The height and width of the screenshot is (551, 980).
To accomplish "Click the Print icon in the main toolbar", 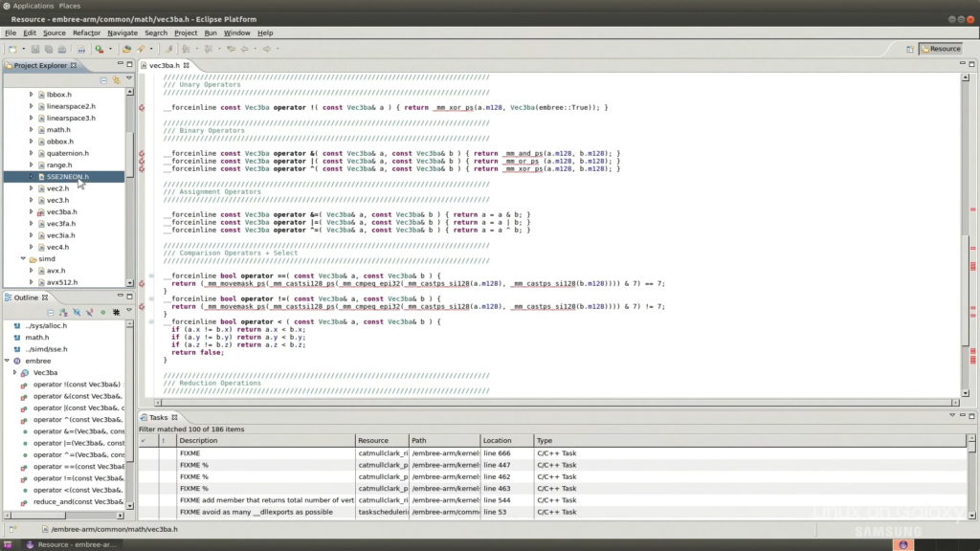I will pos(60,49).
